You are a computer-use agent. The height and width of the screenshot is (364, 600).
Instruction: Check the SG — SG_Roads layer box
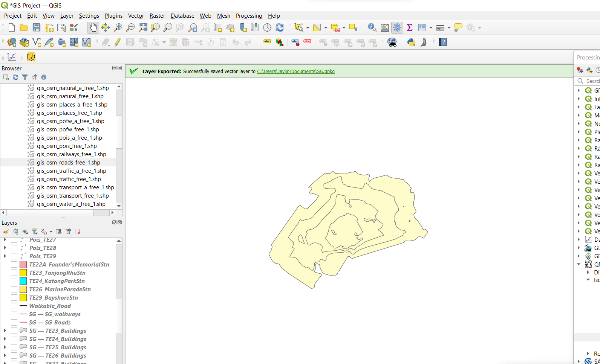pyautogui.click(x=14, y=323)
